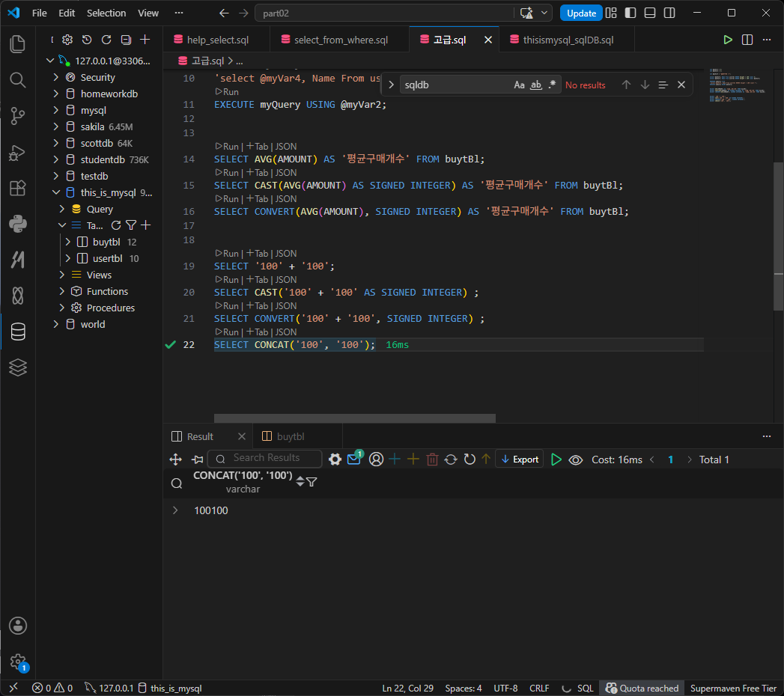Expand the Procedures node
Viewport: 784px width, 696px height.
pyautogui.click(x=62, y=308)
